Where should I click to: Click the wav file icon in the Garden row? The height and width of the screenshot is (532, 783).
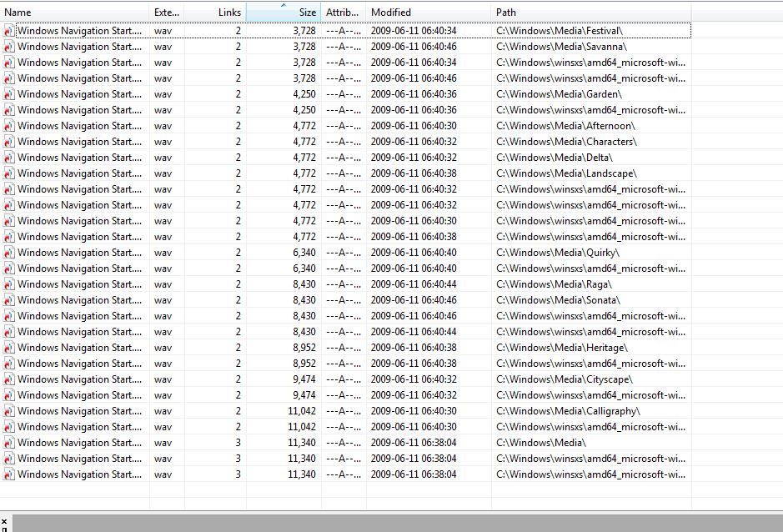[x=8, y=94]
